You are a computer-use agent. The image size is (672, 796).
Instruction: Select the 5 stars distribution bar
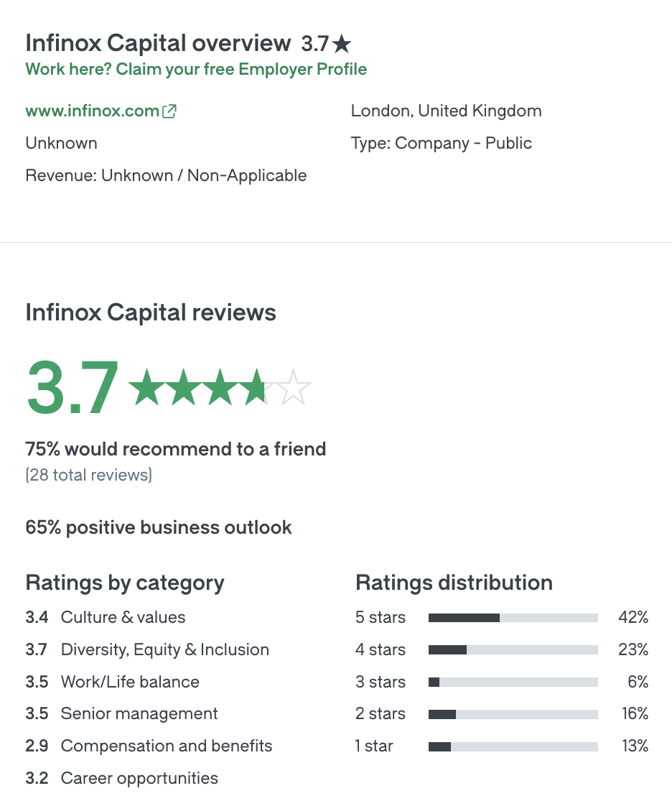[513, 618]
